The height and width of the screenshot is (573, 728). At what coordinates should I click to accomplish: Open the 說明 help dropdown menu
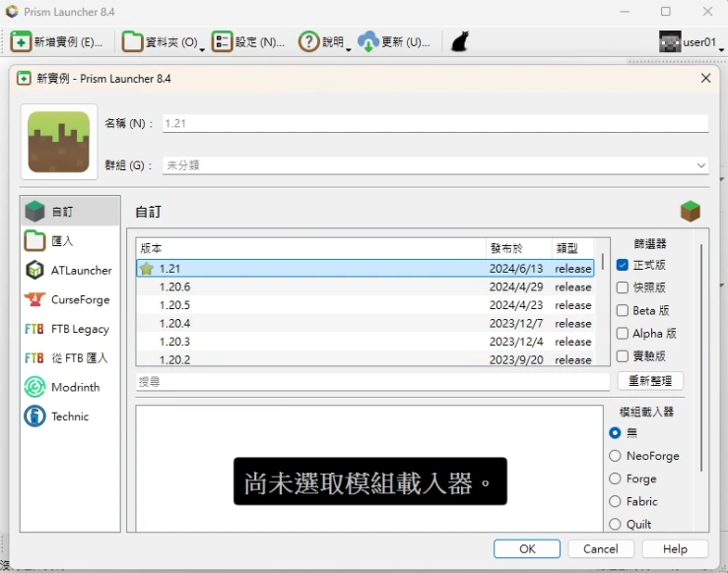(325, 42)
